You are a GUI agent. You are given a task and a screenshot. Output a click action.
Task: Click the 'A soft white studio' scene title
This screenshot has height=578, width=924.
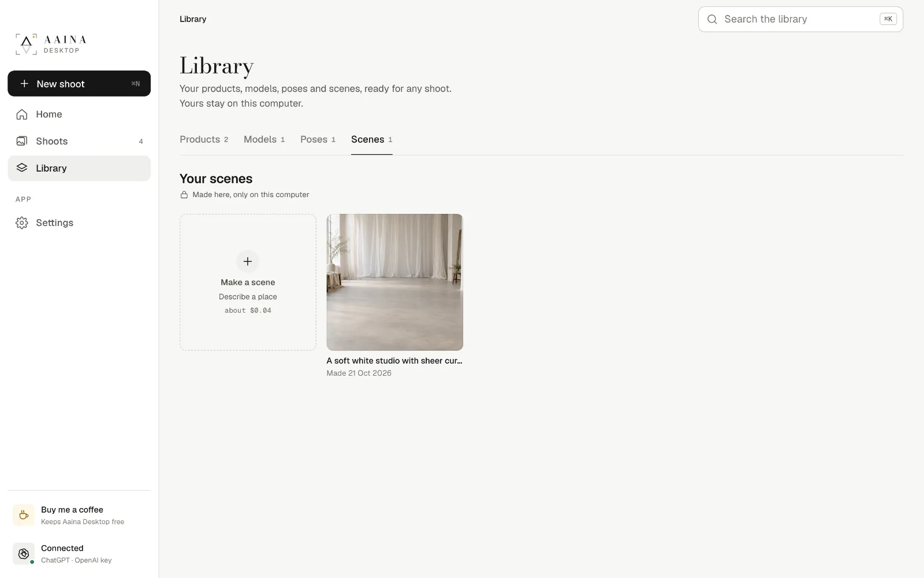pyautogui.click(x=394, y=361)
